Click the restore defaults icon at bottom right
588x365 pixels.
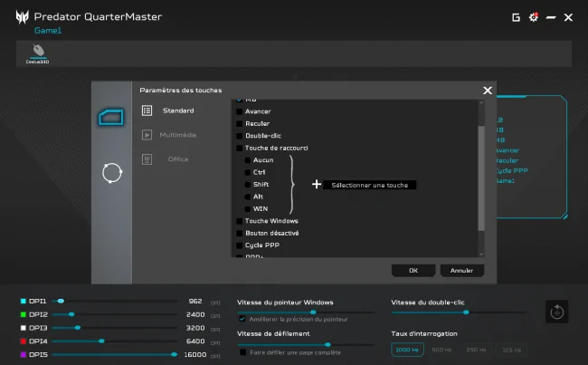click(557, 312)
